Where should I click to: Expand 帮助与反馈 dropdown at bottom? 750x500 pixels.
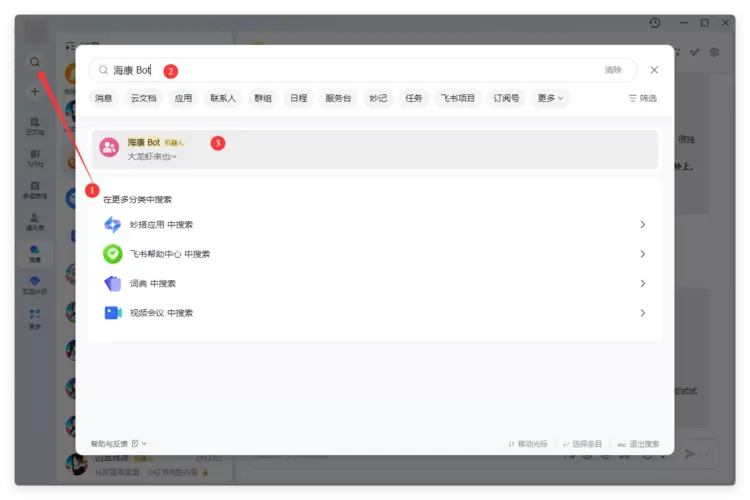(x=119, y=443)
